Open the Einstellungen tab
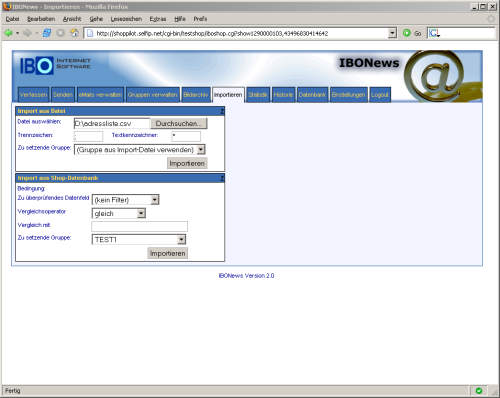This screenshot has width=500, height=398. tap(349, 95)
